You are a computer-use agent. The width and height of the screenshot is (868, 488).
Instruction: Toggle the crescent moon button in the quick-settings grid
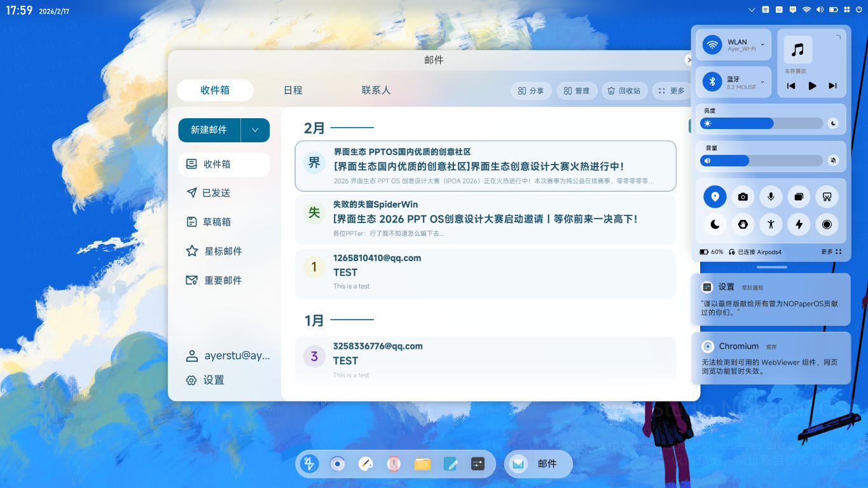pos(715,224)
